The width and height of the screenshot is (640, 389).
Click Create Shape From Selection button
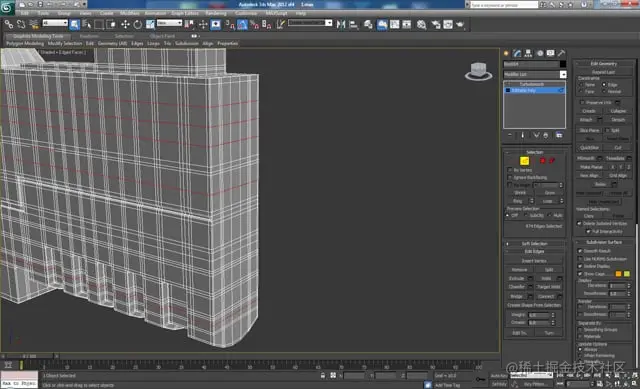coord(534,305)
